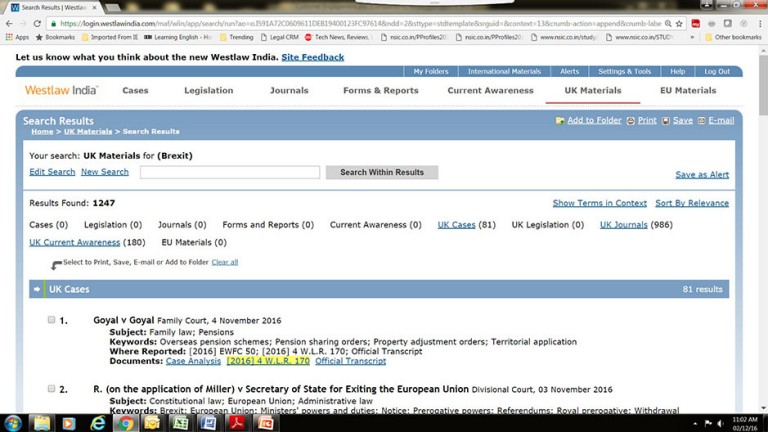Click the browser back arrow
The width and height of the screenshot is (768, 432).
9,24
